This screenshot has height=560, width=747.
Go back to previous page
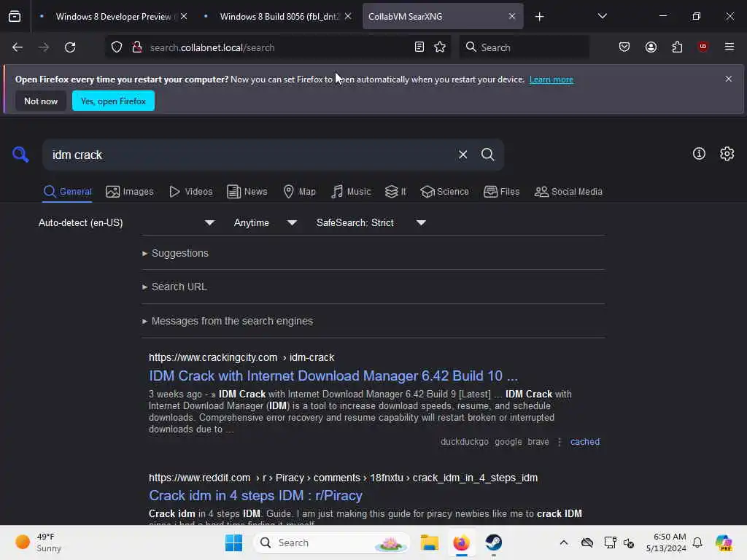(18, 47)
